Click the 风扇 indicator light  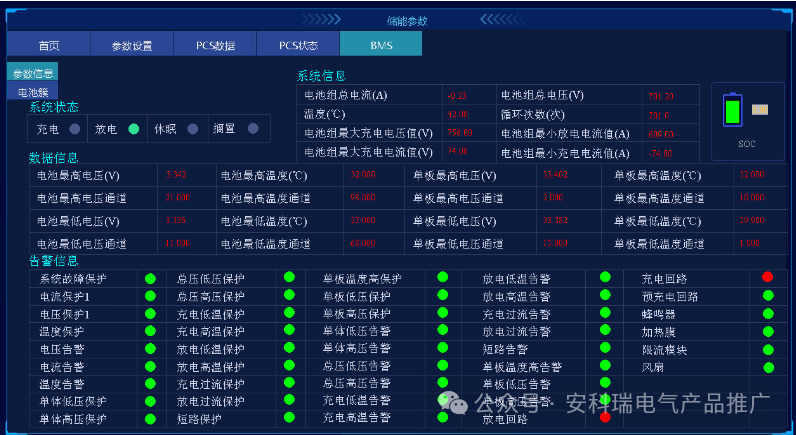click(x=768, y=367)
